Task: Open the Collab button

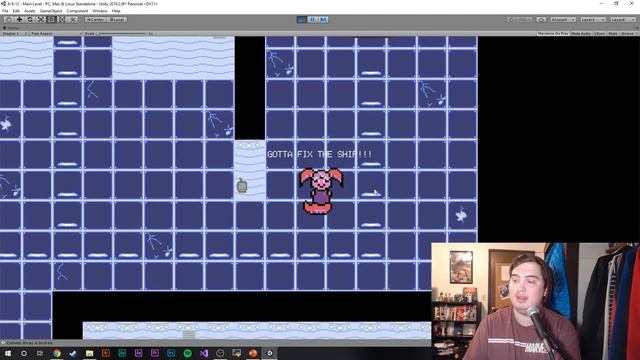Action: (520, 20)
